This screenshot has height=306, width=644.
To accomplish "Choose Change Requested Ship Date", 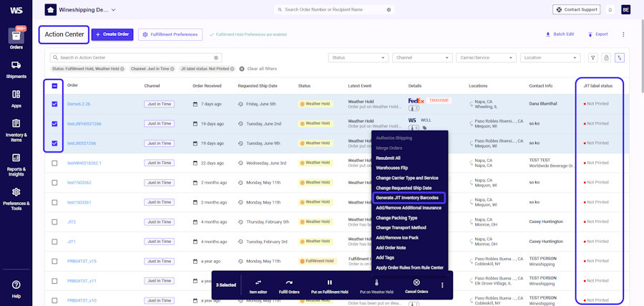I will coord(404,188).
